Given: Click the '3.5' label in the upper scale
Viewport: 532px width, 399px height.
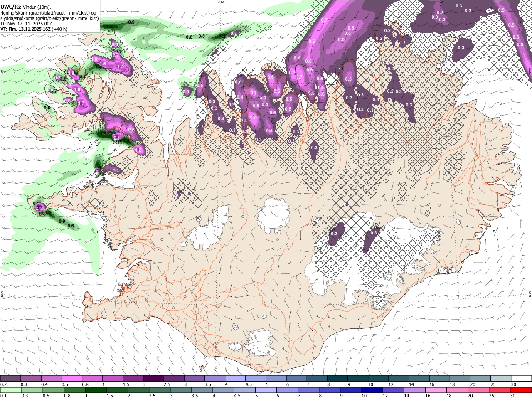Looking at the screenshot, I should coord(208,384).
